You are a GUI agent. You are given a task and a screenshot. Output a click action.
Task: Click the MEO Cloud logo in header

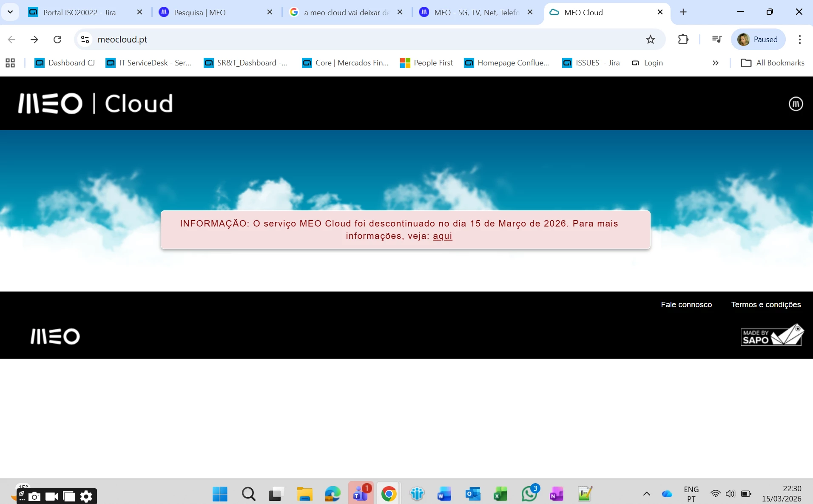[x=95, y=103]
